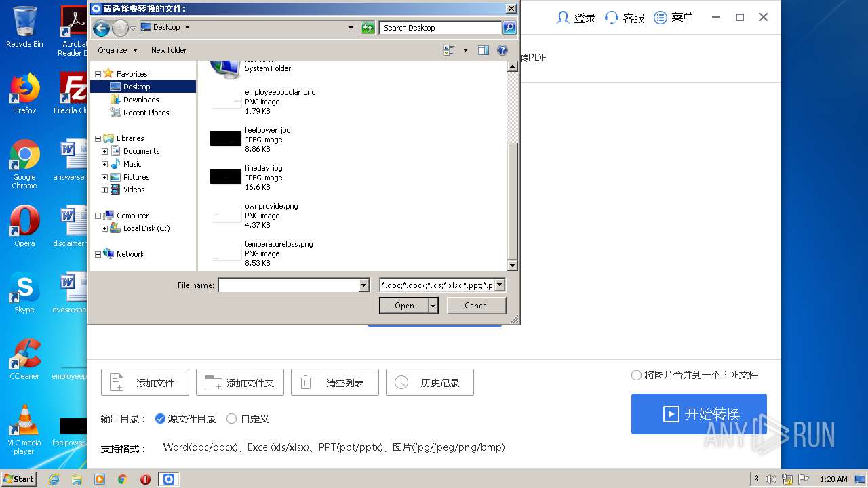This screenshot has height=488, width=868.
Task: Open Windows Explorer folder on taskbar
Action: pyautogui.click(x=77, y=479)
